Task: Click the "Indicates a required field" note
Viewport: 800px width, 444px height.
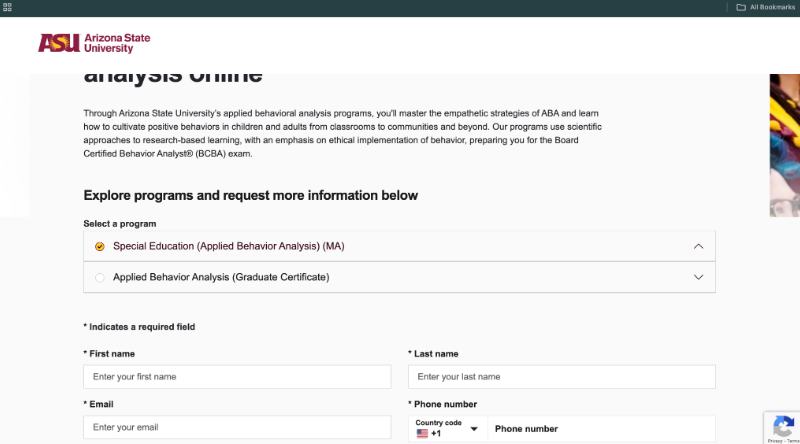Action: (139, 327)
